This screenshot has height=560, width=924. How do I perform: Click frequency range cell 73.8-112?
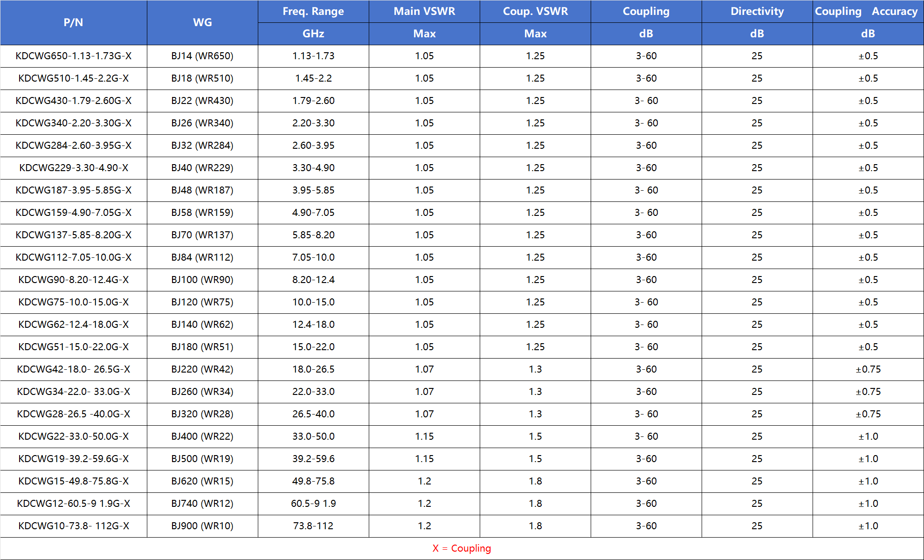(313, 526)
